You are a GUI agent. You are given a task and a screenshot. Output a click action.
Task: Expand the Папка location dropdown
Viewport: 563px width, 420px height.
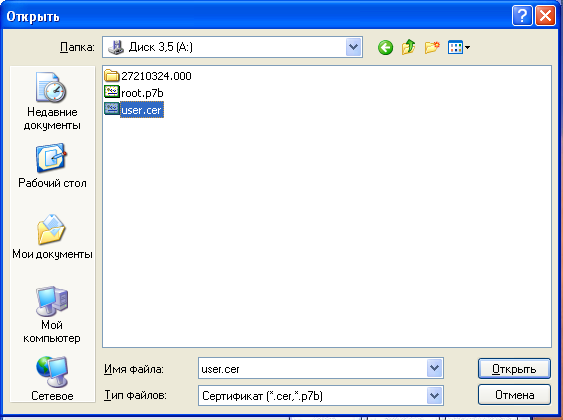[x=354, y=47]
